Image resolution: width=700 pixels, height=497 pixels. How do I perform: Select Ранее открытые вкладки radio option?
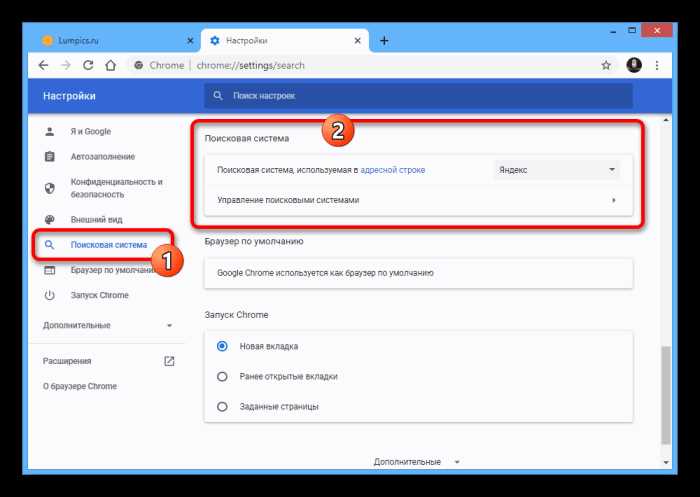(222, 376)
